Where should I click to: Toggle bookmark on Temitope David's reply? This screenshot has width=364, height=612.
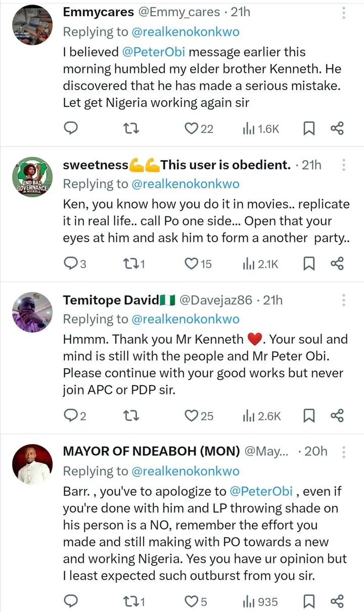(x=309, y=415)
